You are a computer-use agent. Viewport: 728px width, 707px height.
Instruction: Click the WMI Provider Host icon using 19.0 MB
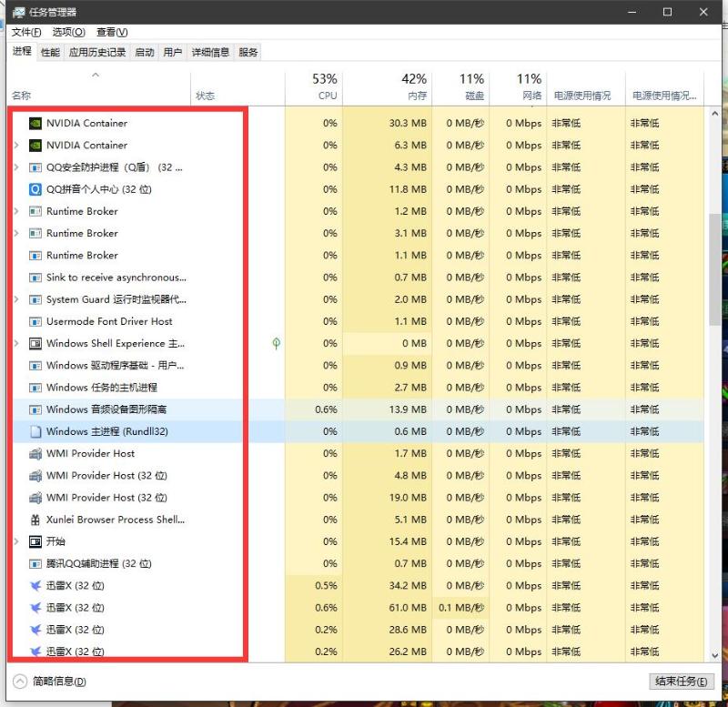[35, 498]
